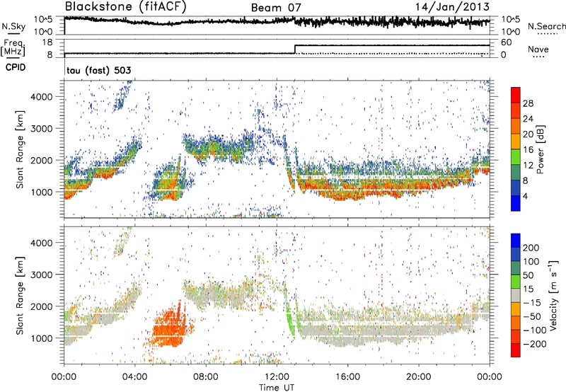566x392 pixels.
Task: Click the '-50' Velocity colorbar tick
Action: [532, 316]
